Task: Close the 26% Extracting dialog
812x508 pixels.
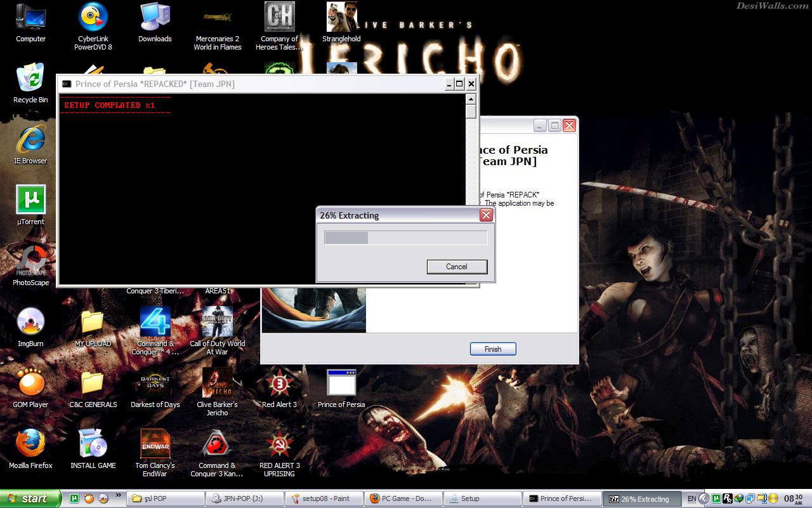Action: pos(486,215)
